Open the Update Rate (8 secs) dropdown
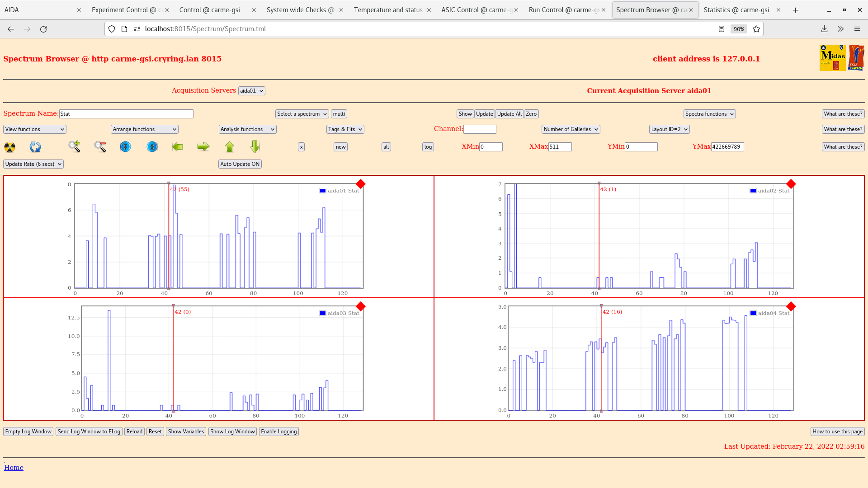The height and width of the screenshot is (488, 868). click(33, 164)
